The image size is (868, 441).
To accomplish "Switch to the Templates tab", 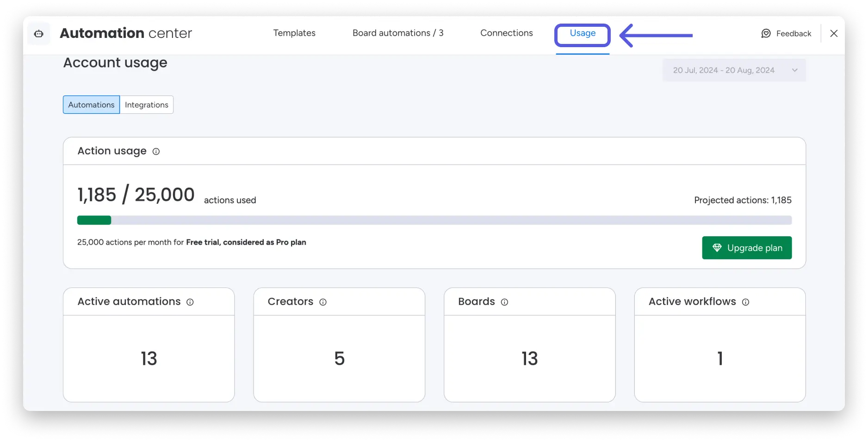I will [x=294, y=33].
